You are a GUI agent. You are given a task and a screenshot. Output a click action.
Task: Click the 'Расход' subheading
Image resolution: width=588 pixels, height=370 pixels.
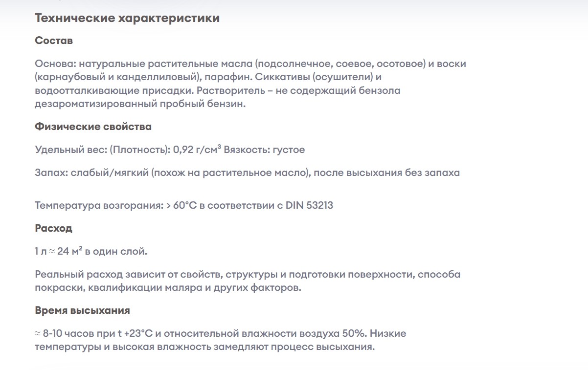54,228
